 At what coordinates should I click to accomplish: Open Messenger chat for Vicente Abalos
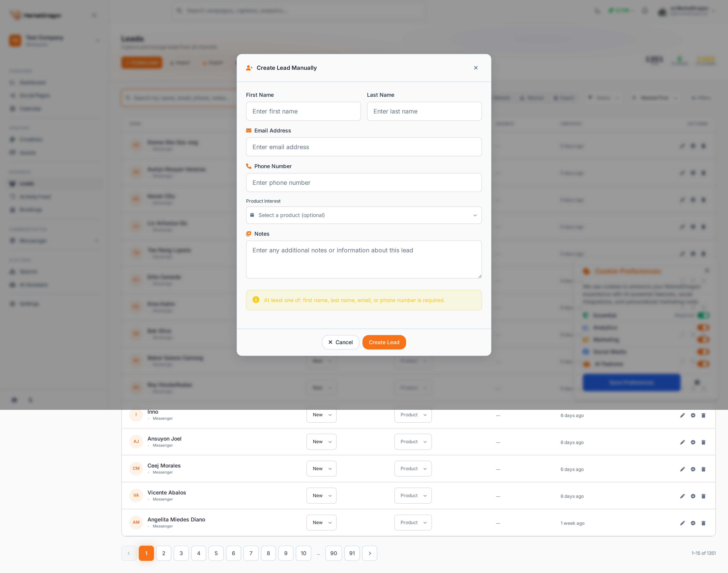tap(693, 496)
